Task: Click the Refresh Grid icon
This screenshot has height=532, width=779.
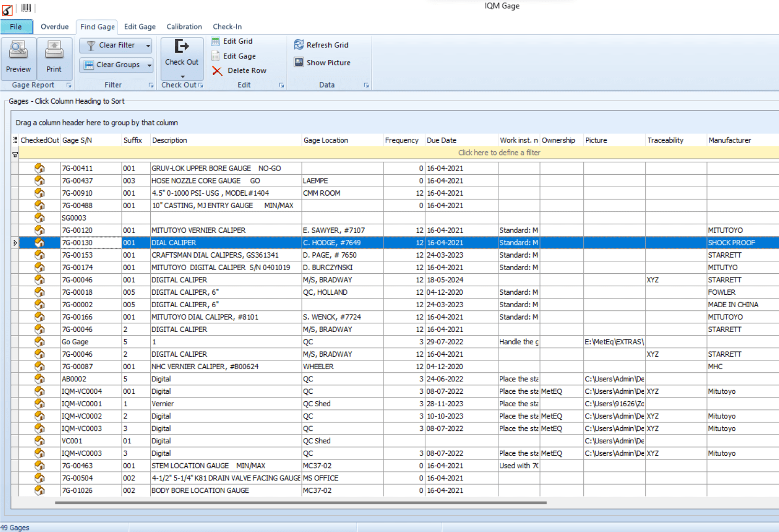Action: pyautogui.click(x=299, y=45)
